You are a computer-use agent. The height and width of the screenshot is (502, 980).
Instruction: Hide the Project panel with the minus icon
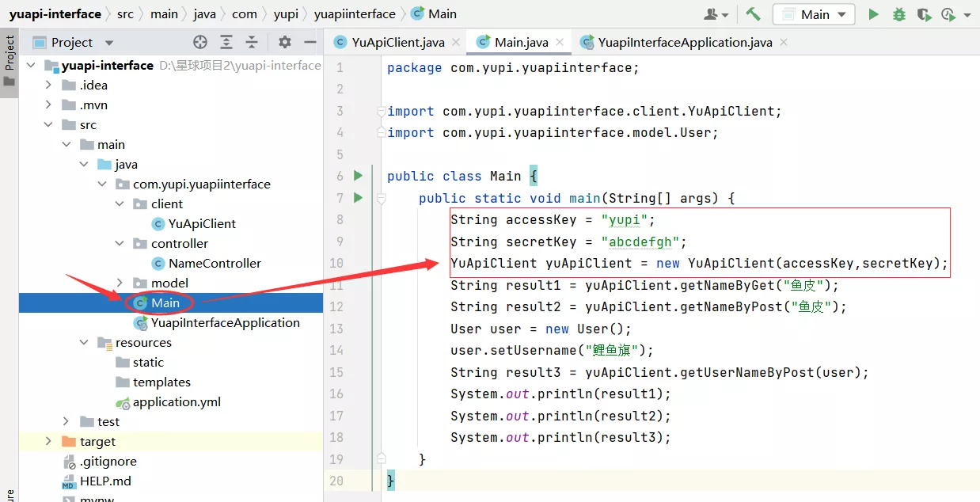pos(310,42)
